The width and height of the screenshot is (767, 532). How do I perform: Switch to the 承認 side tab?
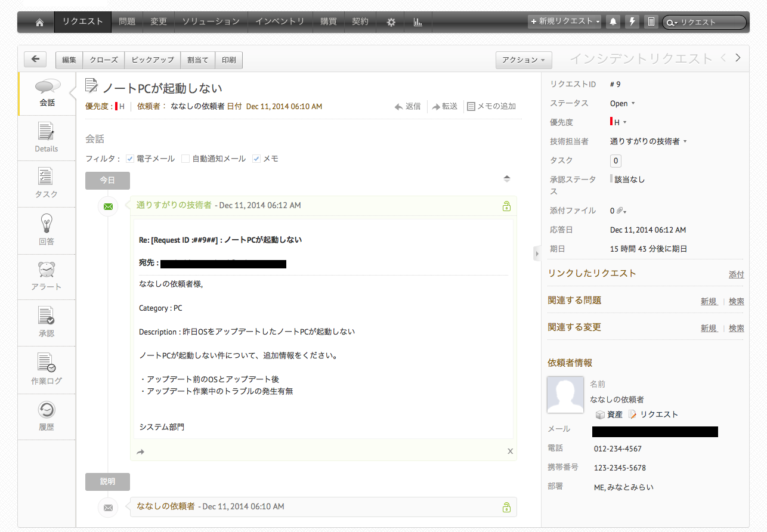pyautogui.click(x=47, y=324)
